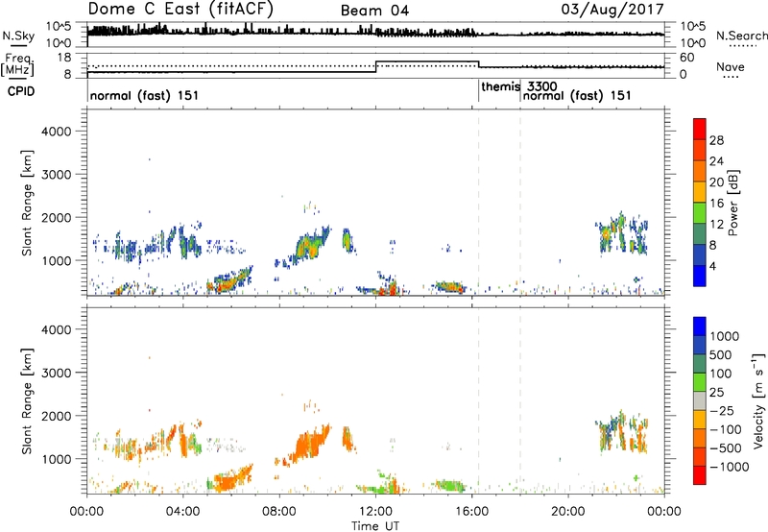768x532 pixels.
Task: Click the "16:00" time tick label
Action: 471,512
